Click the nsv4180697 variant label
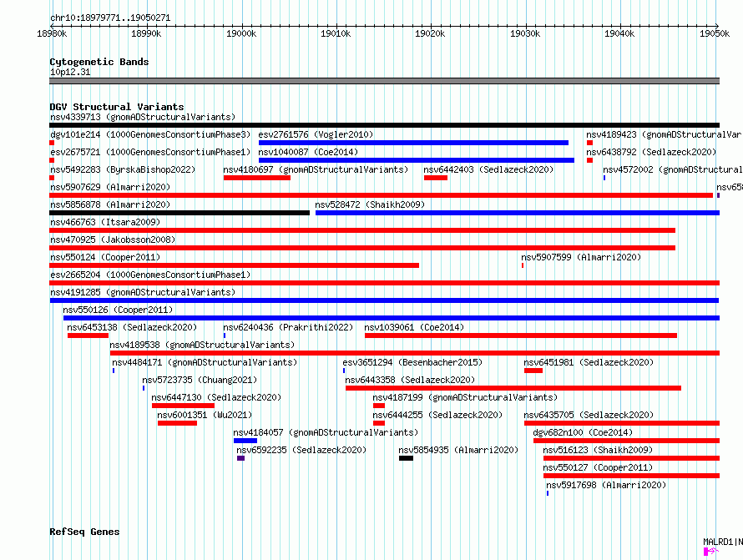743x560 pixels. click(316, 169)
